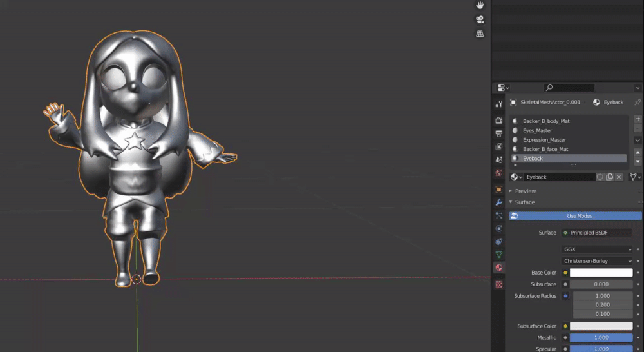
Task: Remove the material slot with minus button
Action: coord(638,128)
